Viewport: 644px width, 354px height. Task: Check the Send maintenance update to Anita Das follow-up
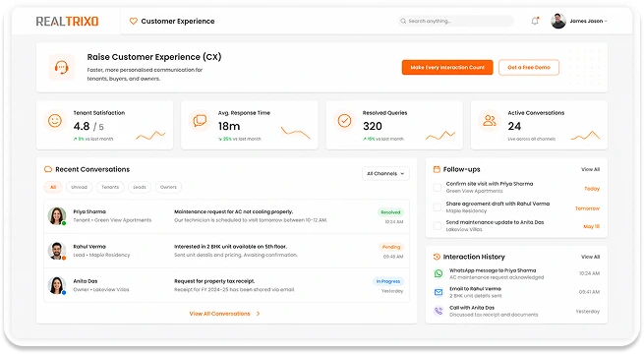tap(438, 225)
